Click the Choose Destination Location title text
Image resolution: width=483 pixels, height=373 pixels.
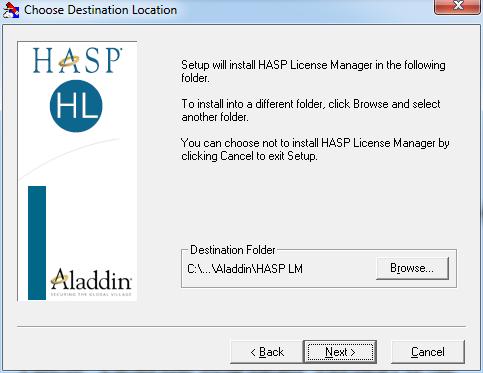click(100, 10)
